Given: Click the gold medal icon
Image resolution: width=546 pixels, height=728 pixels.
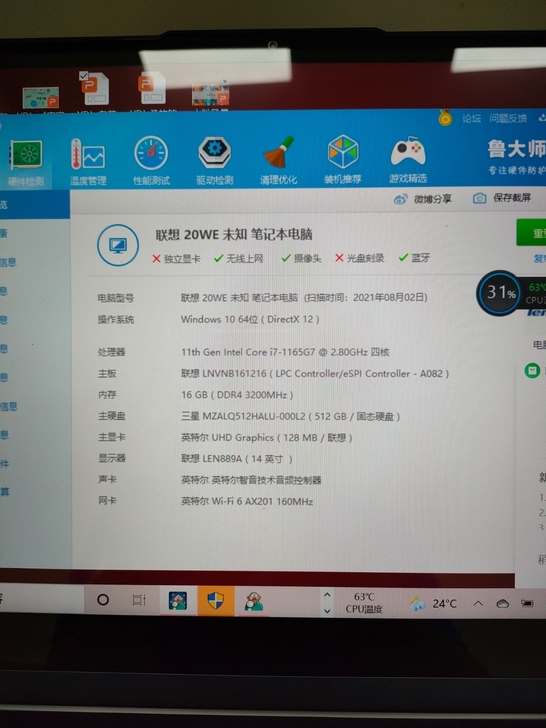Looking at the screenshot, I should point(445,118).
